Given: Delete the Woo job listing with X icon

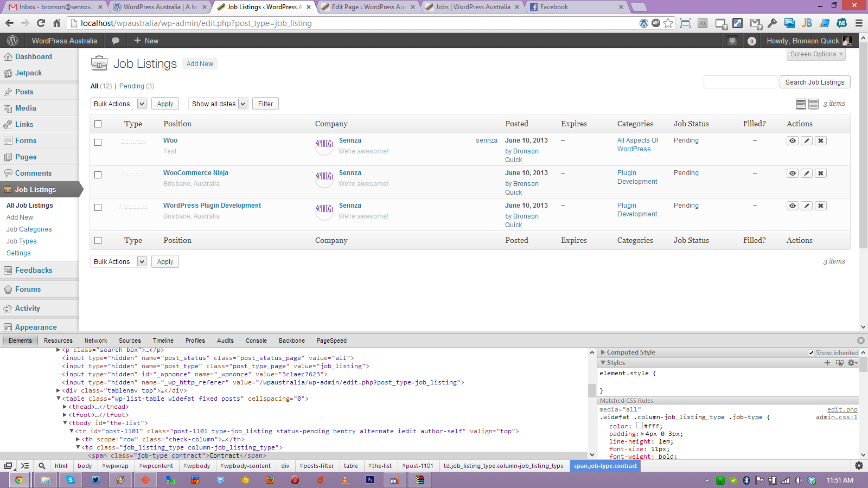Looking at the screenshot, I should tap(821, 141).
